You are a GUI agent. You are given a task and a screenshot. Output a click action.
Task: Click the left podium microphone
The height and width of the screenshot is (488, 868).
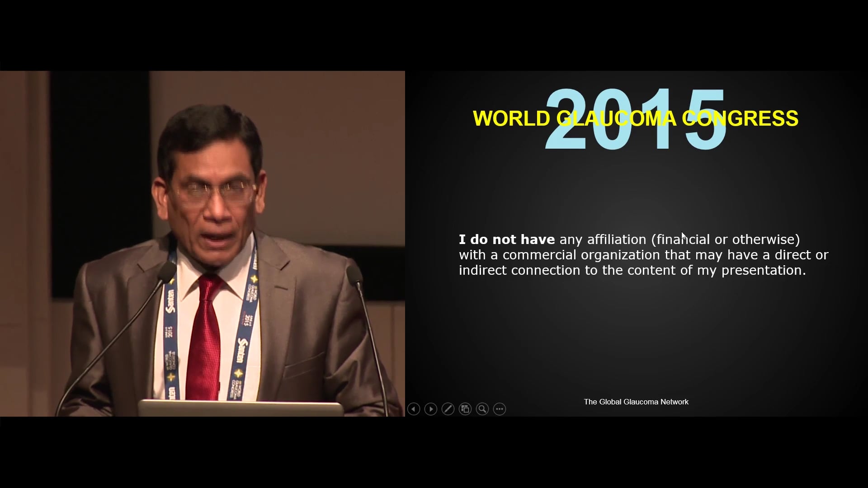(x=167, y=271)
